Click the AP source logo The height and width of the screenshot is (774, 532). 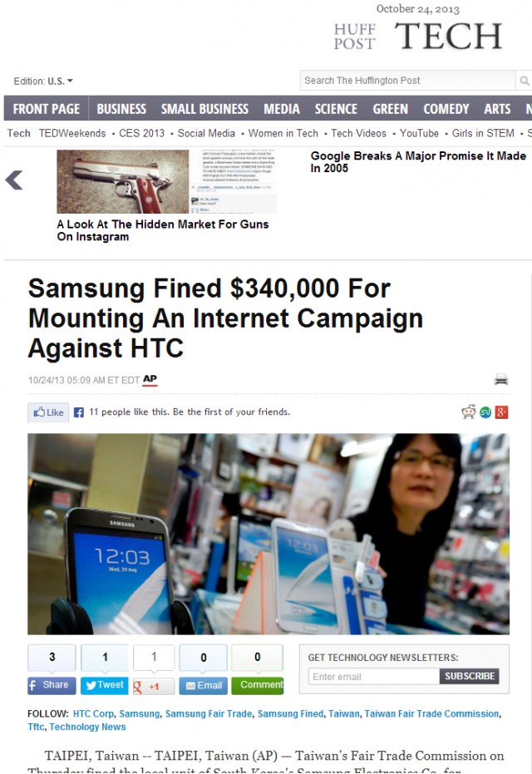click(x=150, y=380)
